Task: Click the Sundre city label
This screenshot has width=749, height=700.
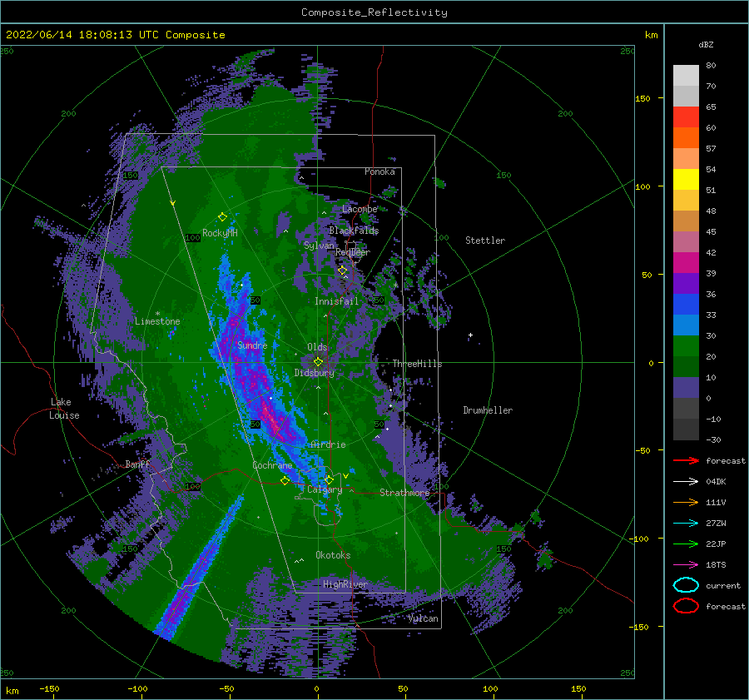Action: coord(252,345)
